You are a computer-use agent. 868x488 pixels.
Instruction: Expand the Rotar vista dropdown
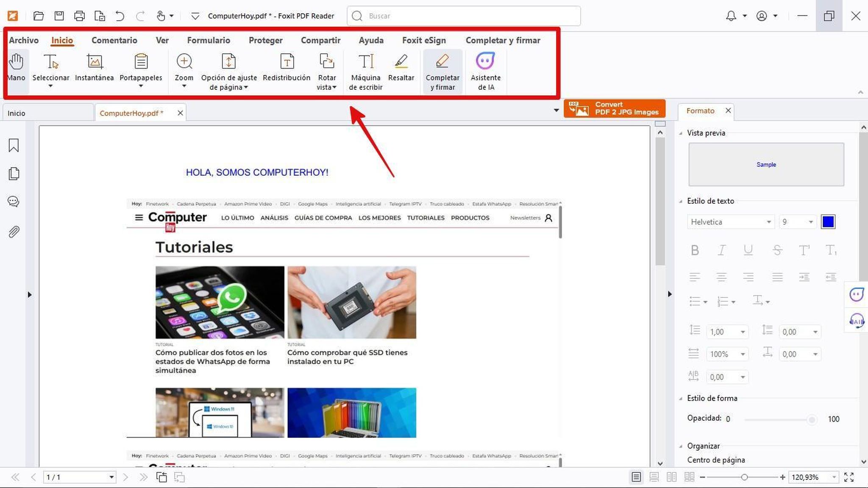(x=335, y=87)
